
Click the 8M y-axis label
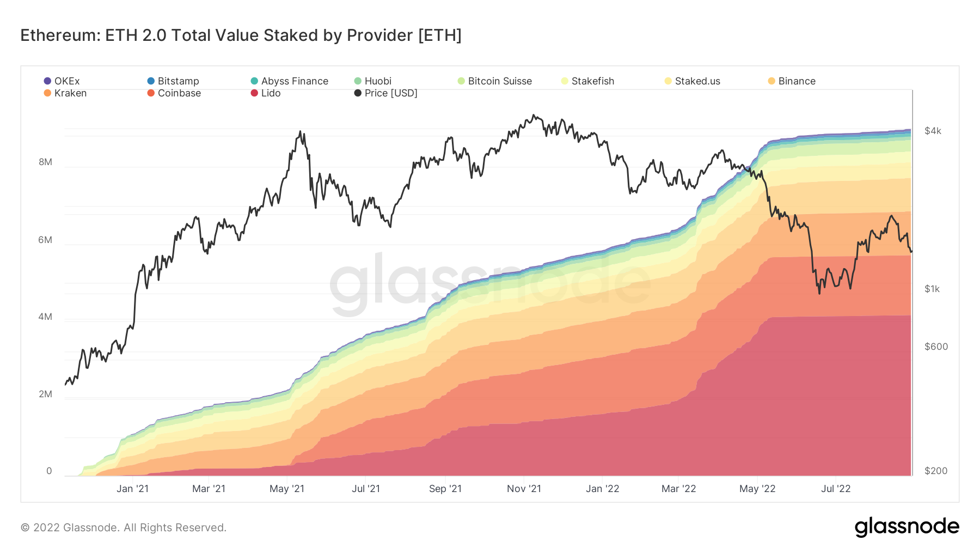tap(45, 162)
